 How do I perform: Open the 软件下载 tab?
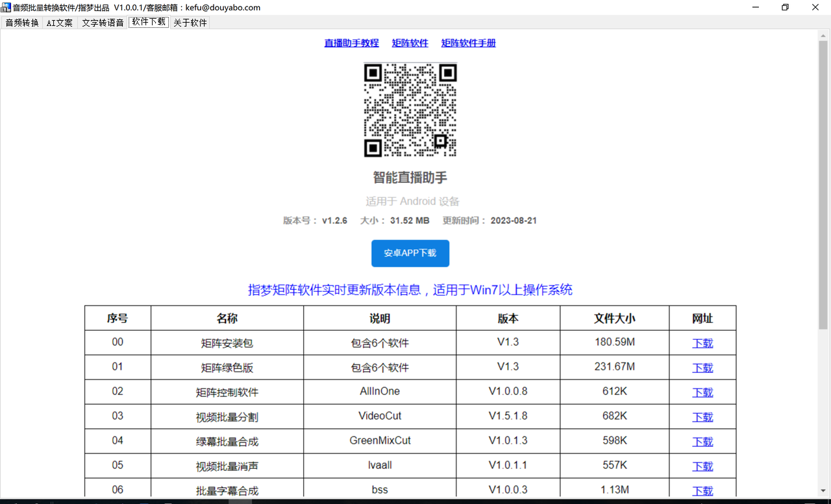(149, 22)
